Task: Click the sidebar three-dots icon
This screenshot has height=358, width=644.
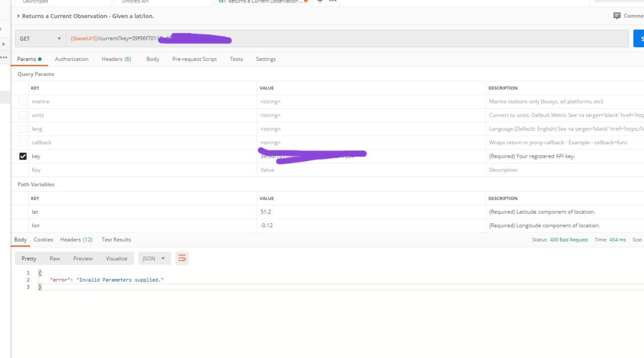Action: click(4, 57)
